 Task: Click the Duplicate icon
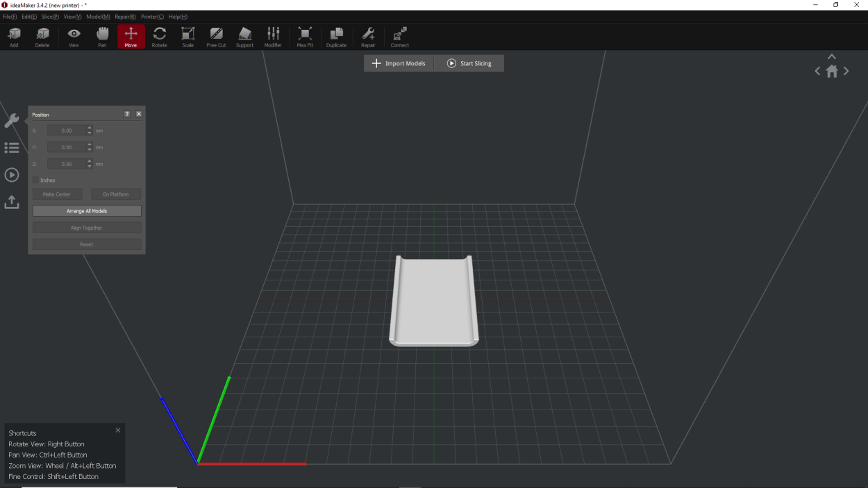336,37
